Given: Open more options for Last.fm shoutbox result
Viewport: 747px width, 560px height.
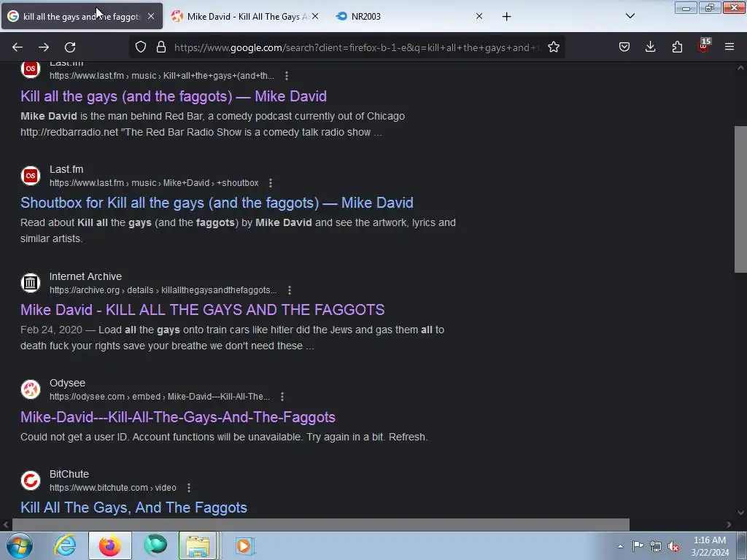Looking at the screenshot, I should click(x=271, y=183).
